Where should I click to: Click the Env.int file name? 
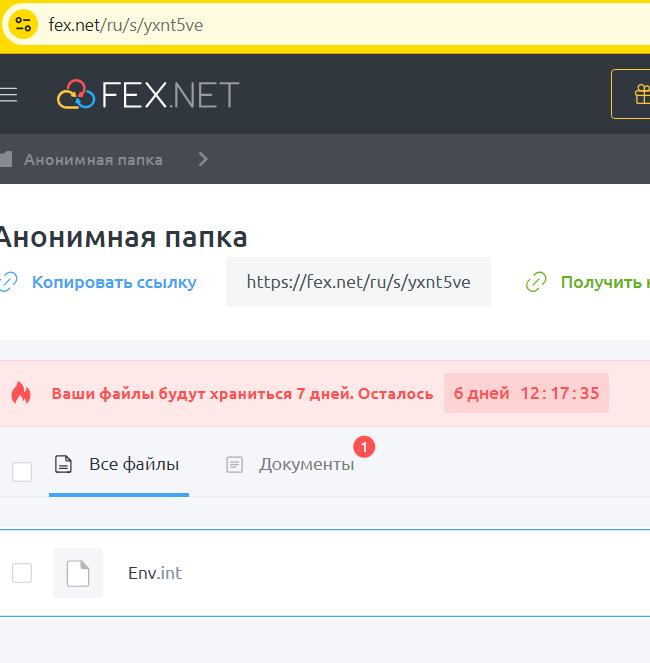click(155, 573)
